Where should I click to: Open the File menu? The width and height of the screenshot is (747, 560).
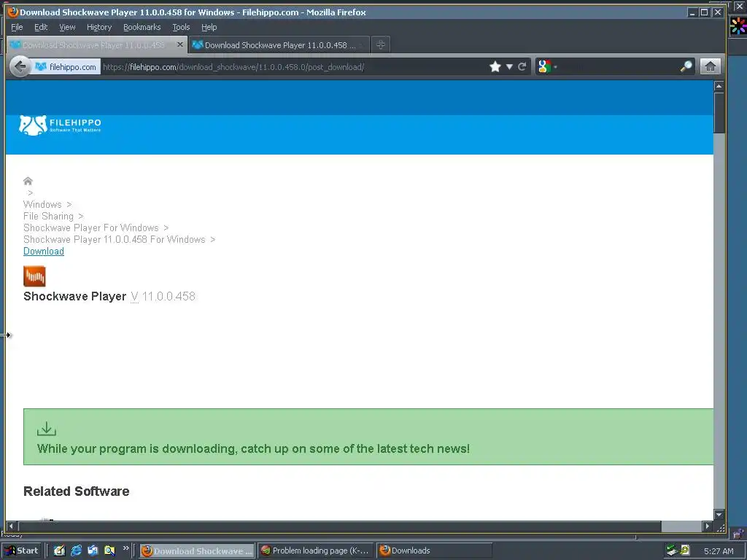(x=17, y=27)
